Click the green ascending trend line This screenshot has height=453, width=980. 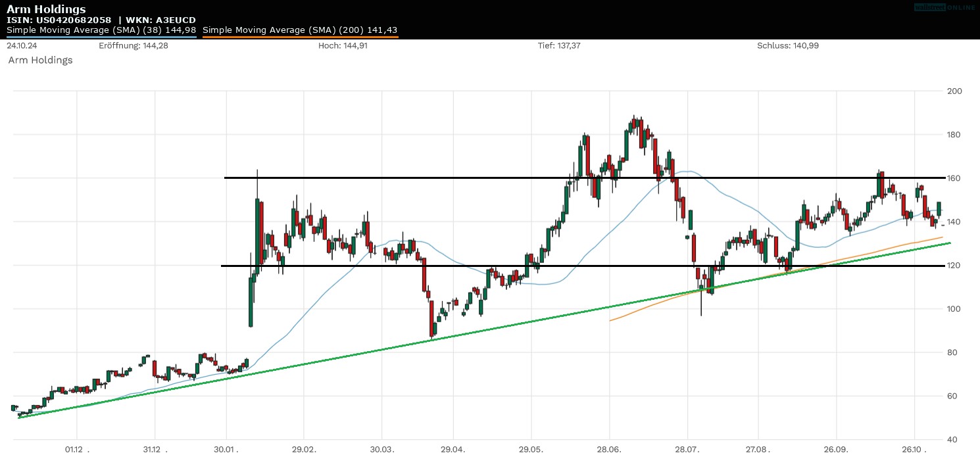tap(484, 330)
